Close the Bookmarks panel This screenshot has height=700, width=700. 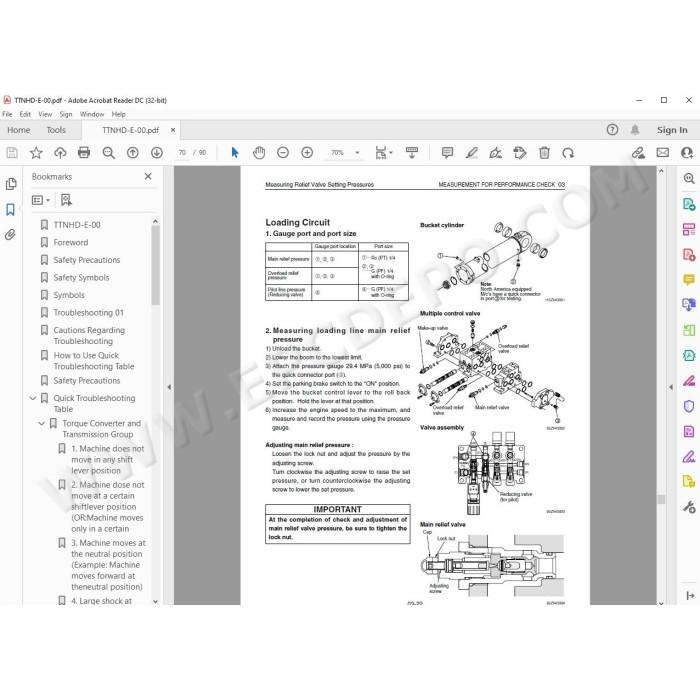pos(148,176)
